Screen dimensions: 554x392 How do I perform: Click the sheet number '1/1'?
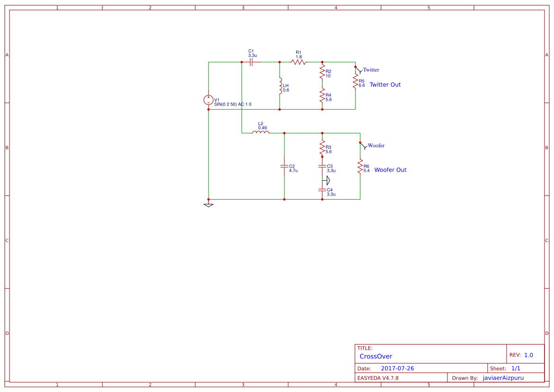pos(516,368)
